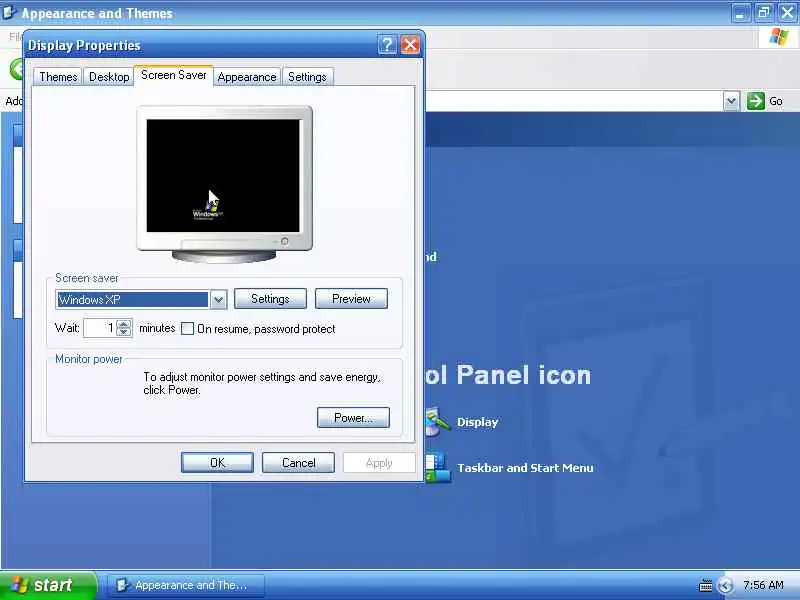Click the Wait minutes input field
The image size is (800, 600).
(x=100, y=328)
